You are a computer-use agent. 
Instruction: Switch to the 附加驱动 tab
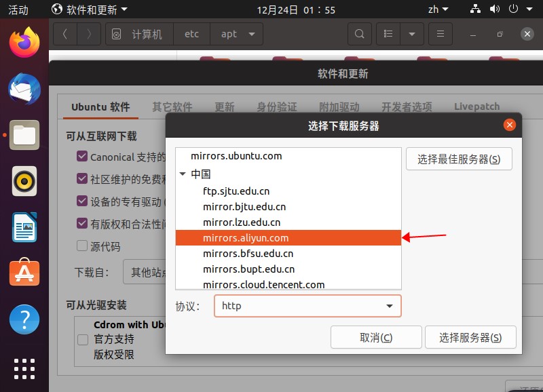click(x=339, y=107)
